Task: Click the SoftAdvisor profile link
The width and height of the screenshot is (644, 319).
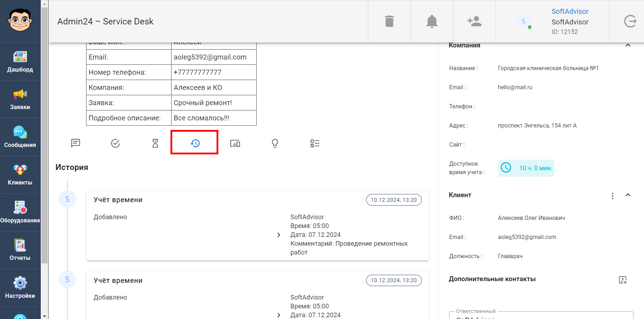Action: pos(570,11)
